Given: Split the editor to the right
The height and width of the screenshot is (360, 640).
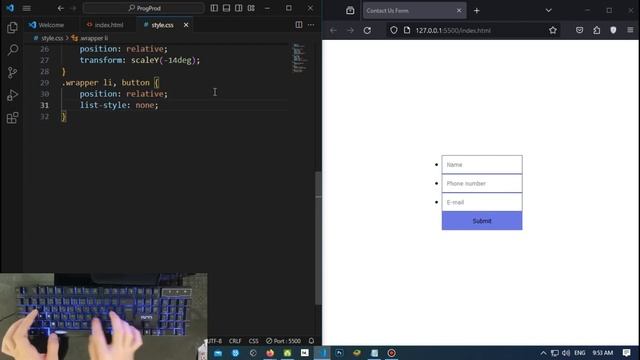Looking at the screenshot, I should pos(299,25).
